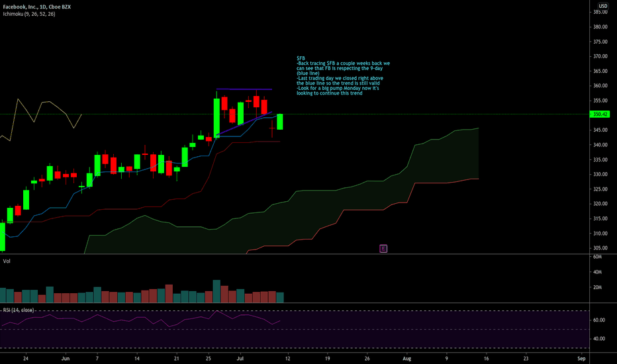This screenshot has width=617, height=364.
Task: Click 305.00 on the price axis
Action: [600, 248]
